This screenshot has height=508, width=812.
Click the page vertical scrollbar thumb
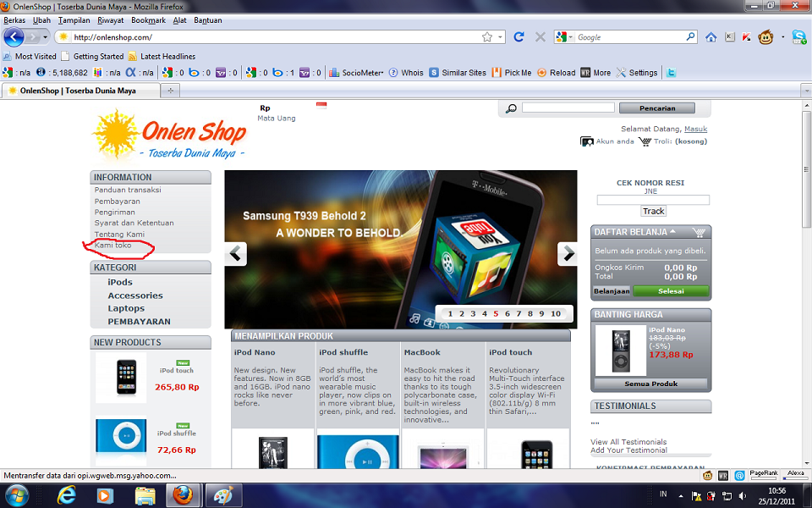[x=806, y=169]
